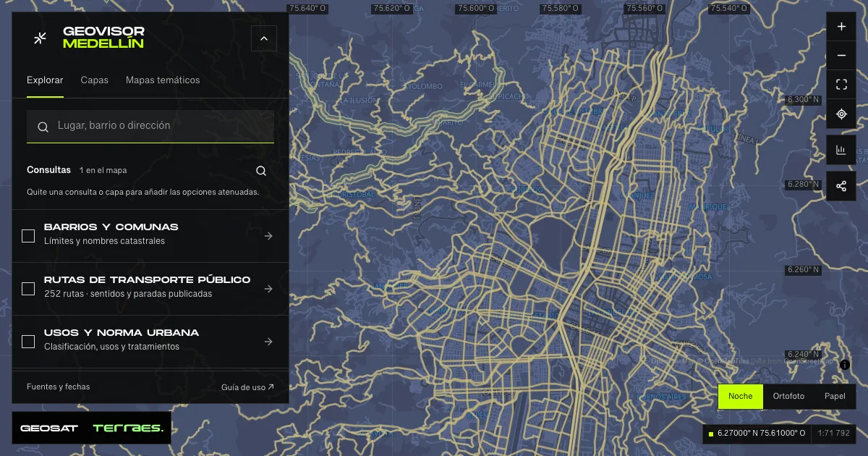The image size is (868, 456).
Task: Zoom in with the plus button
Action: click(841, 27)
